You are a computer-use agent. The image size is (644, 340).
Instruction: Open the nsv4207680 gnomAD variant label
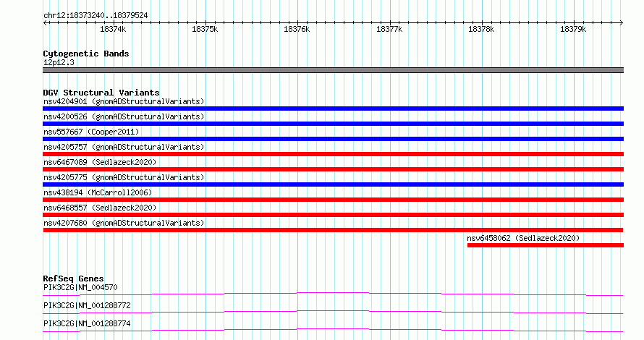pyautogui.click(x=124, y=223)
